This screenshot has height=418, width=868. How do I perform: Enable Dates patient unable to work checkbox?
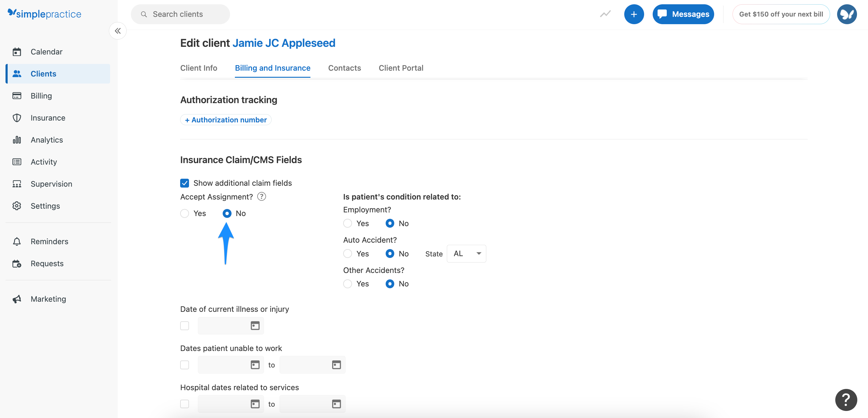185,365
